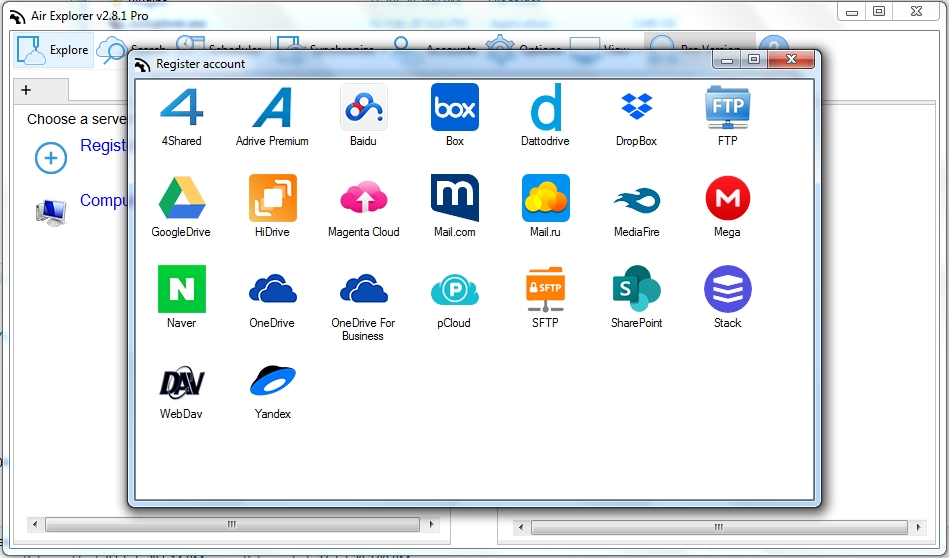
Task: Click left scroll arrow in right pane
Action: [520, 527]
